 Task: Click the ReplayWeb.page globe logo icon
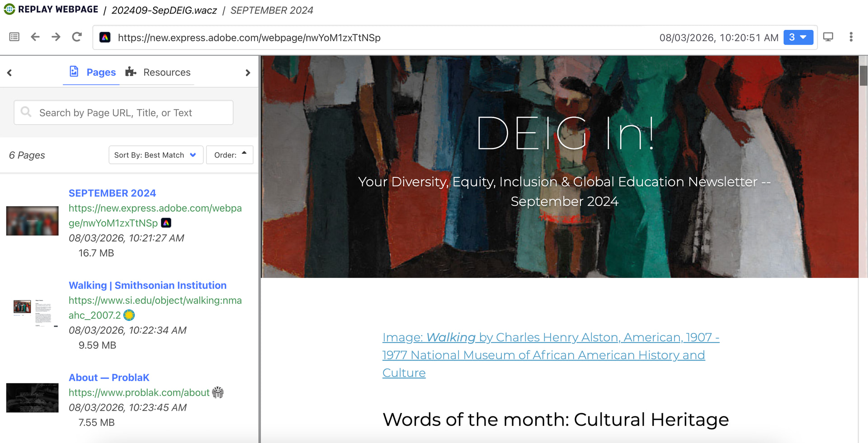click(9, 10)
